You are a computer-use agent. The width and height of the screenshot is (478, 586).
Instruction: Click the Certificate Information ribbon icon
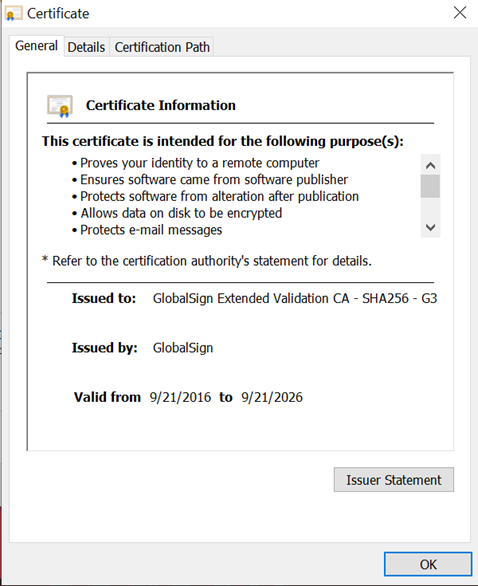pyautogui.click(x=60, y=106)
